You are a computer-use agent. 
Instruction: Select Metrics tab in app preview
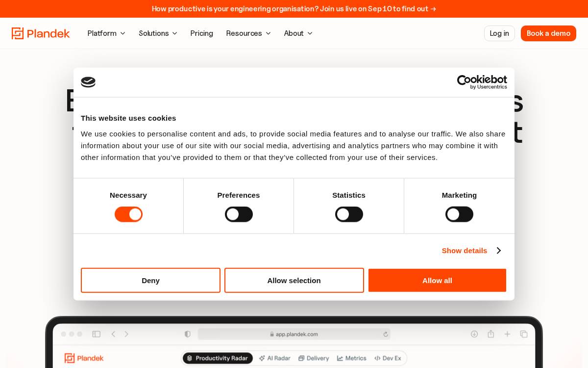click(x=352, y=358)
